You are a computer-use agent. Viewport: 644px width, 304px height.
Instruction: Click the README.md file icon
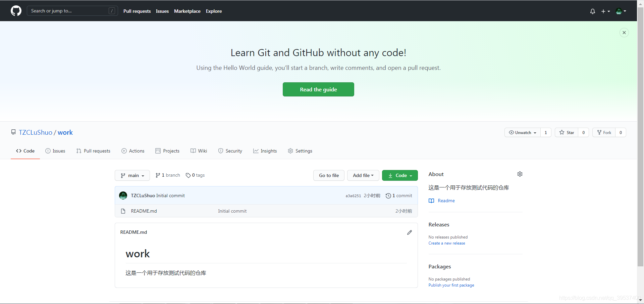pos(123,211)
